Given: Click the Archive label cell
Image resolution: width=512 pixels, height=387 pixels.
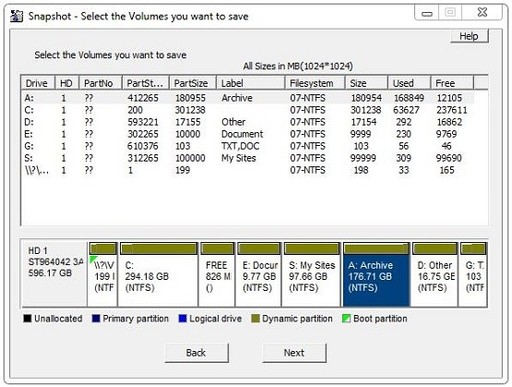Looking at the screenshot, I should tap(237, 98).
